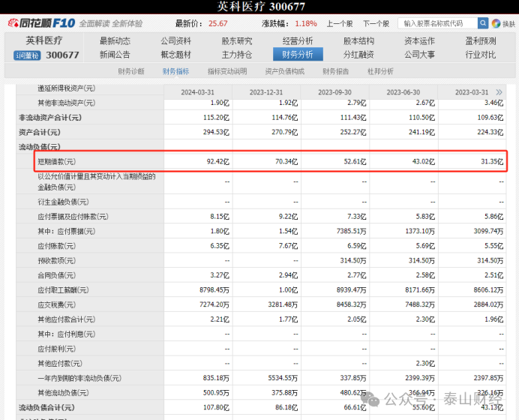519x420 pixels.
Task: Click the 同花顺 F10 logo
Action: click(42, 23)
